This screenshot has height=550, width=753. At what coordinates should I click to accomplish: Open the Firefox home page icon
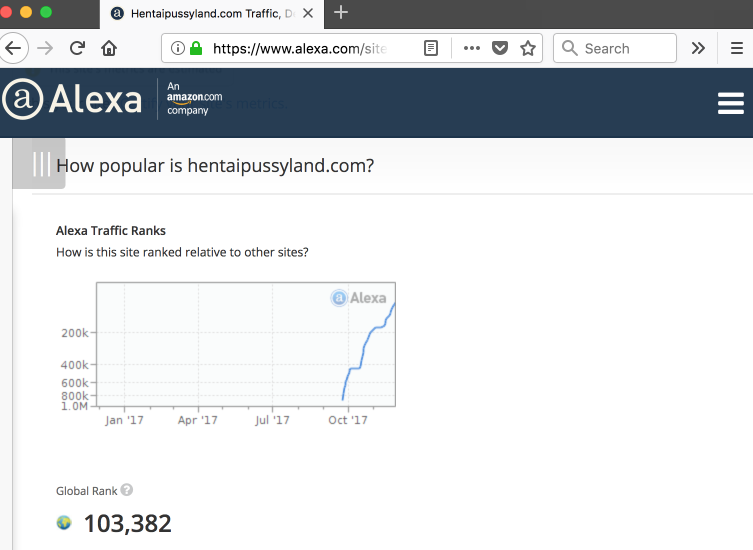[x=109, y=48]
